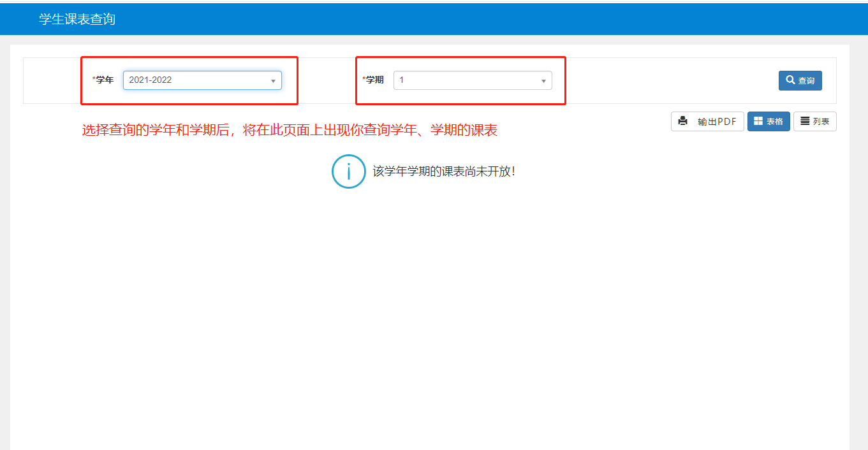Click the arrow of the 学年 selector
This screenshot has width=868, height=450.
tap(273, 81)
